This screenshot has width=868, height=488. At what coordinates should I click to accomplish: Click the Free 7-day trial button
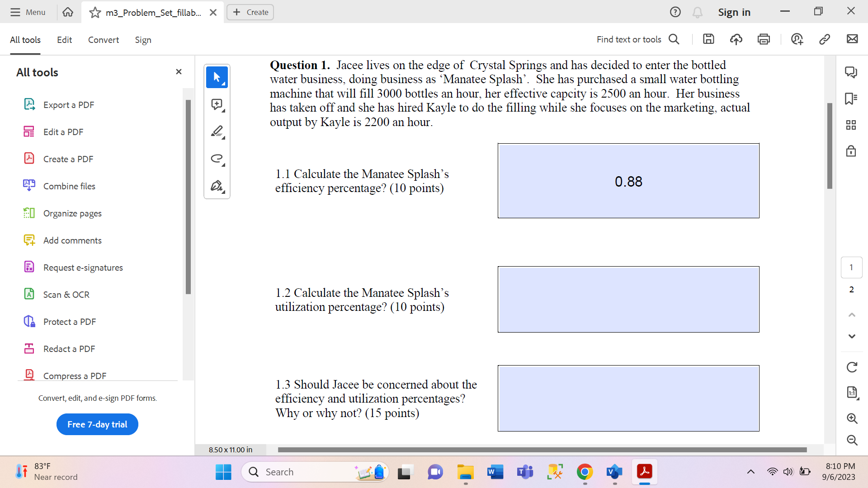pyautogui.click(x=97, y=424)
